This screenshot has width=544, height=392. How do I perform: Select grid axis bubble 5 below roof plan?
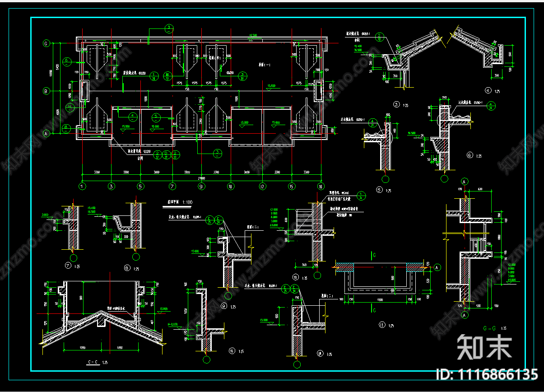pyautogui.click(x=141, y=186)
